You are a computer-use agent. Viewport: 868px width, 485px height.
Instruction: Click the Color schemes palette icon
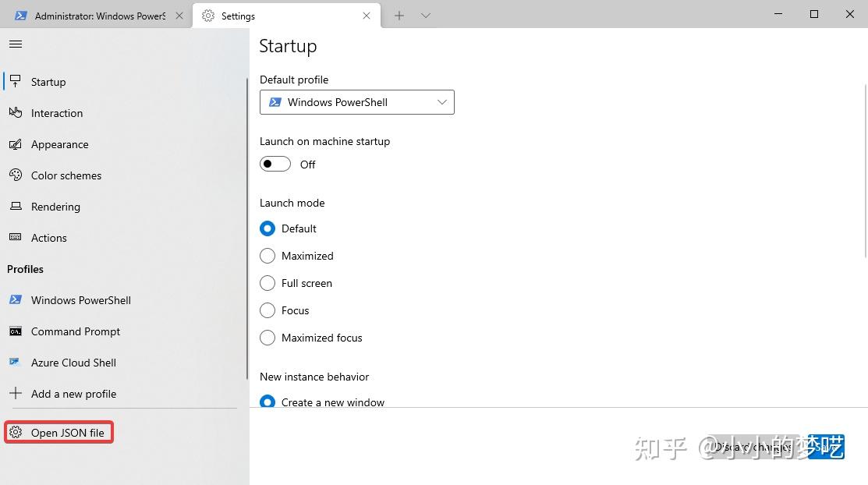click(x=14, y=175)
